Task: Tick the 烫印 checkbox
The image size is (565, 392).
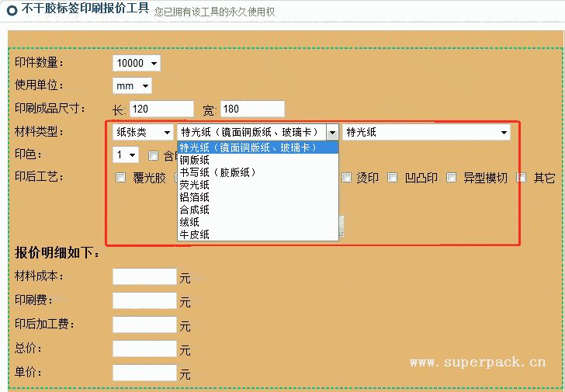Action: click(x=347, y=178)
